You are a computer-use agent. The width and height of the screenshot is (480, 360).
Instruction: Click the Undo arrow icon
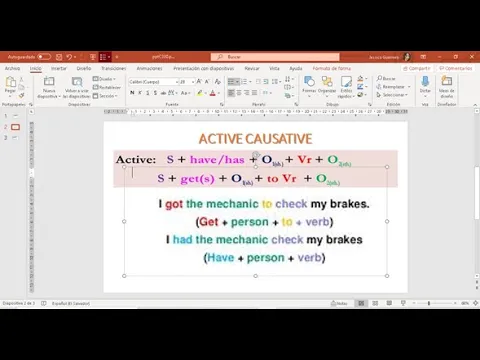[x=69, y=57]
